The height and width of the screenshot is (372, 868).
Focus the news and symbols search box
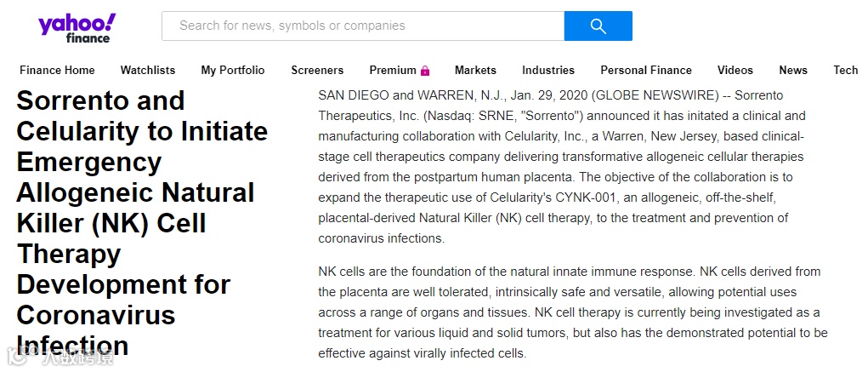pyautogui.click(x=363, y=26)
